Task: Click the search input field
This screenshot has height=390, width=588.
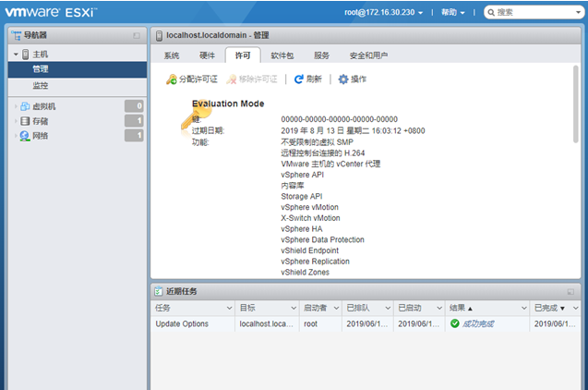Action: pos(534,12)
